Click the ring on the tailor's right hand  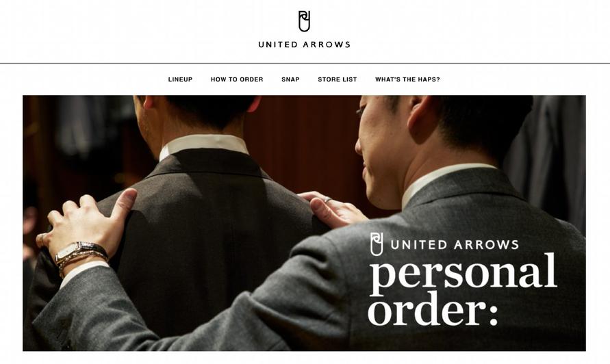tap(328, 200)
